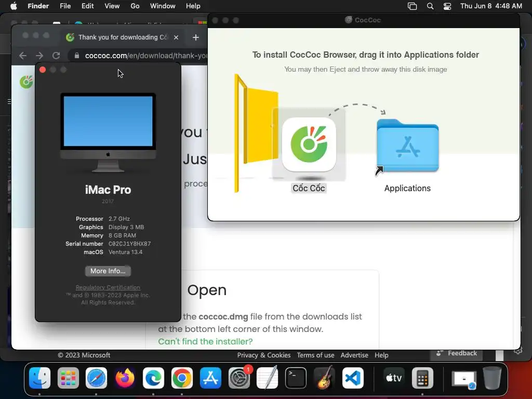The width and height of the screenshot is (532, 399).
Task: Click the Stage Manager icon in menu bar
Action: click(x=412, y=6)
